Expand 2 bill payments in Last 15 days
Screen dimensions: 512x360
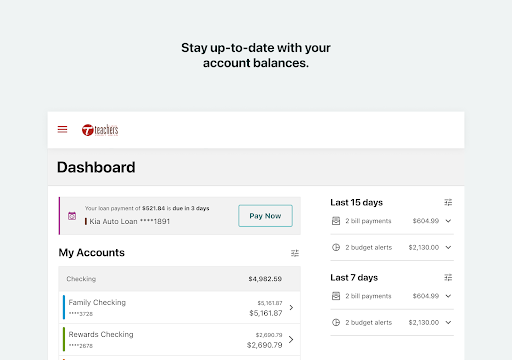pos(448,221)
